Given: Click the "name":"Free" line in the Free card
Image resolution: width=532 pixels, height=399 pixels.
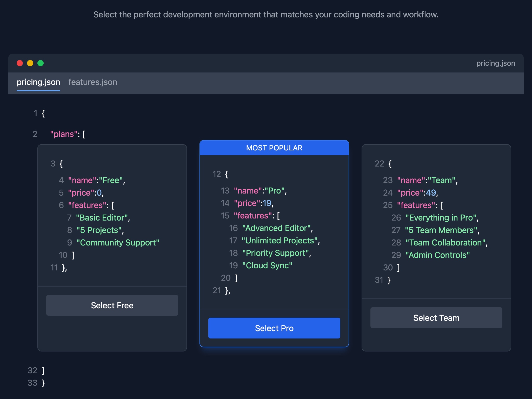Looking at the screenshot, I should coord(96,180).
